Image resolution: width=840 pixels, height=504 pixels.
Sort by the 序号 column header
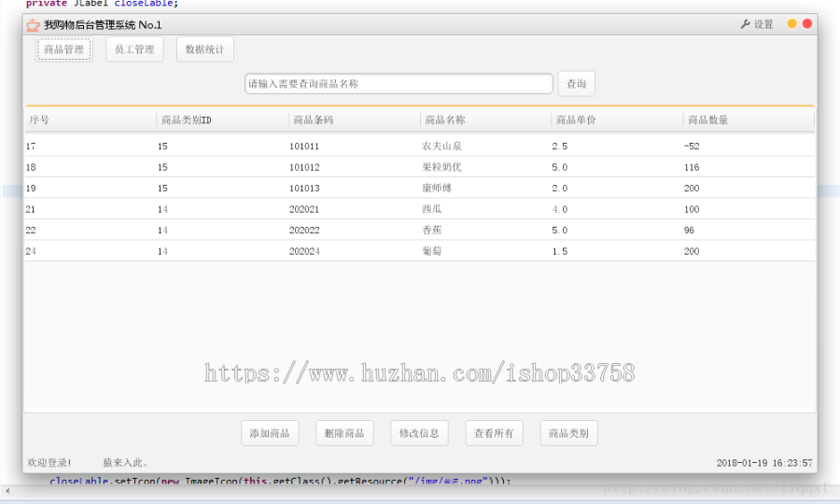[91, 120]
